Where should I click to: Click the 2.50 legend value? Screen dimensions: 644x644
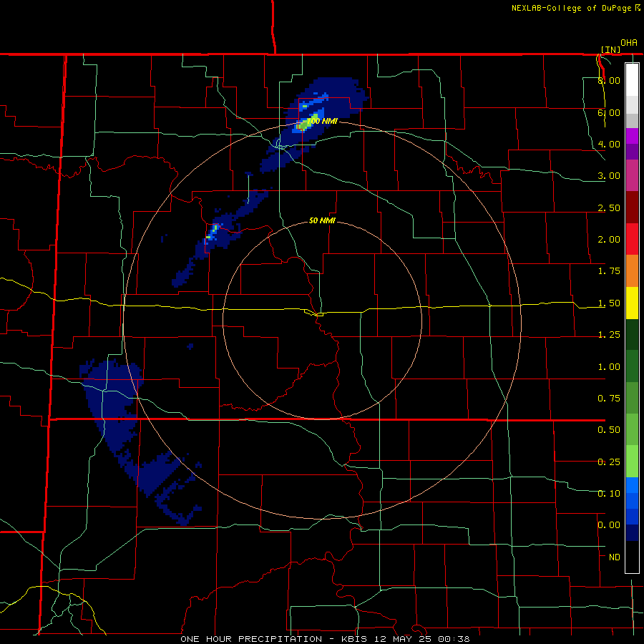[x=609, y=208]
